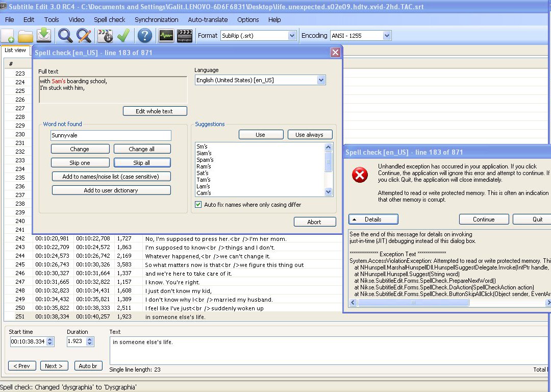Open the Auto-translate menu

pos(208,20)
